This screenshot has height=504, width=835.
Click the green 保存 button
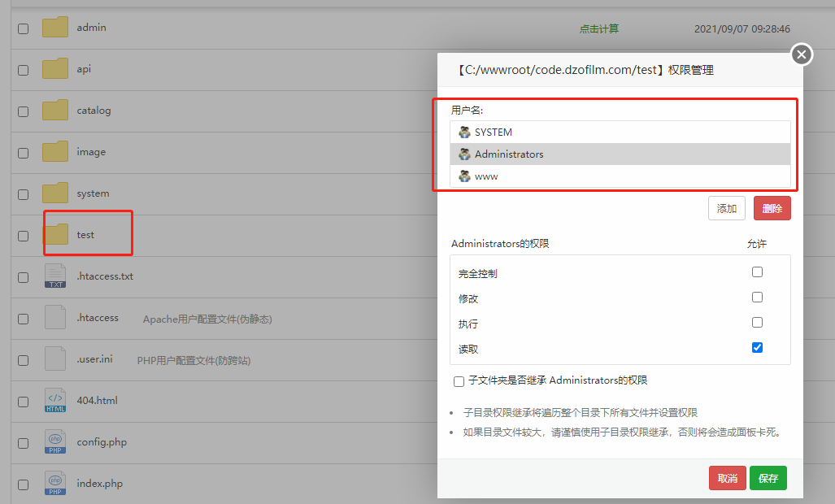point(768,478)
